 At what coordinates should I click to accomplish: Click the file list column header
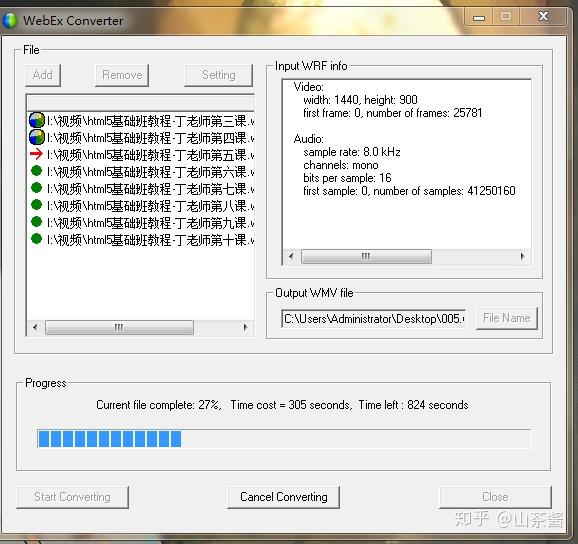pyautogui.click(x=141, y=102)
